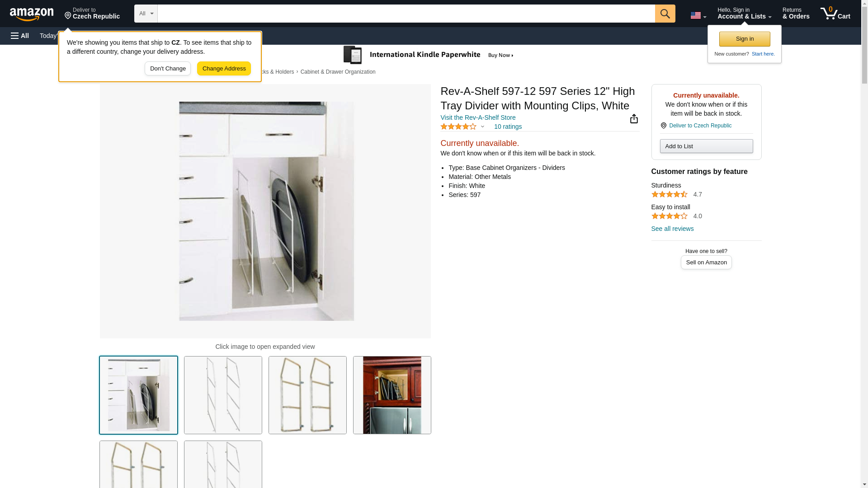
Task: Click the Deliver to Czech Republic location
Action: [92, 14]
